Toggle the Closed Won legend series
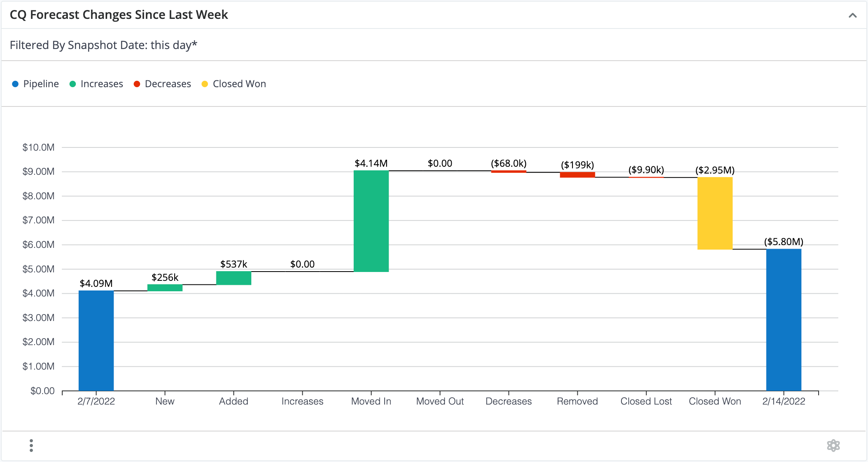 239,84
